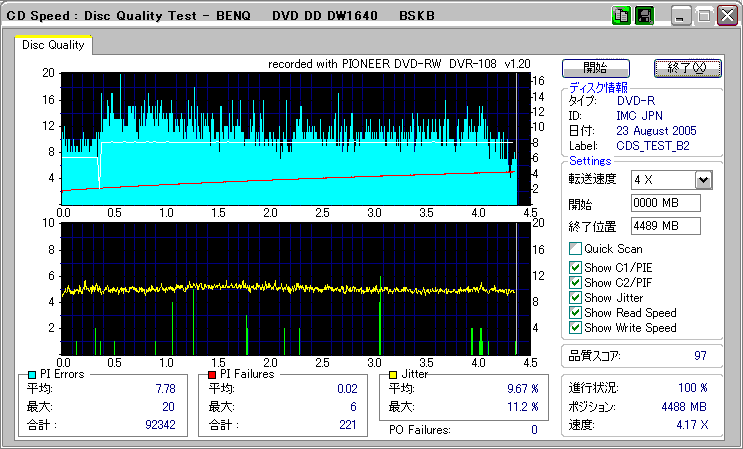This screenshot has width=743, height=449.
Task: Click the yellow Jitter legend square
Action: coord(394,375)
